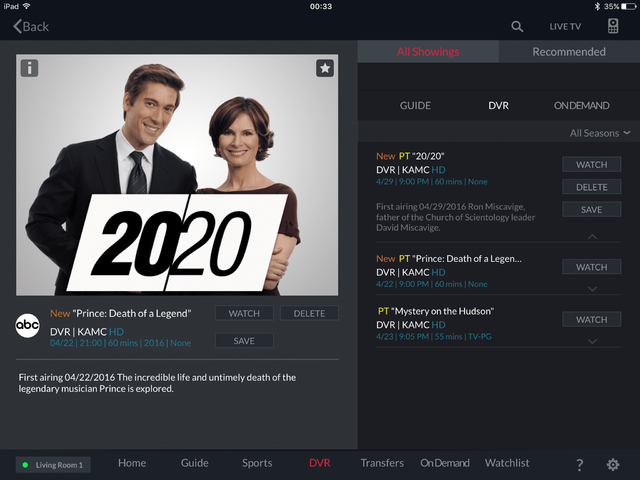Click the abc network logo
This screenshot has height=480, width=640.
pos(27,326)
